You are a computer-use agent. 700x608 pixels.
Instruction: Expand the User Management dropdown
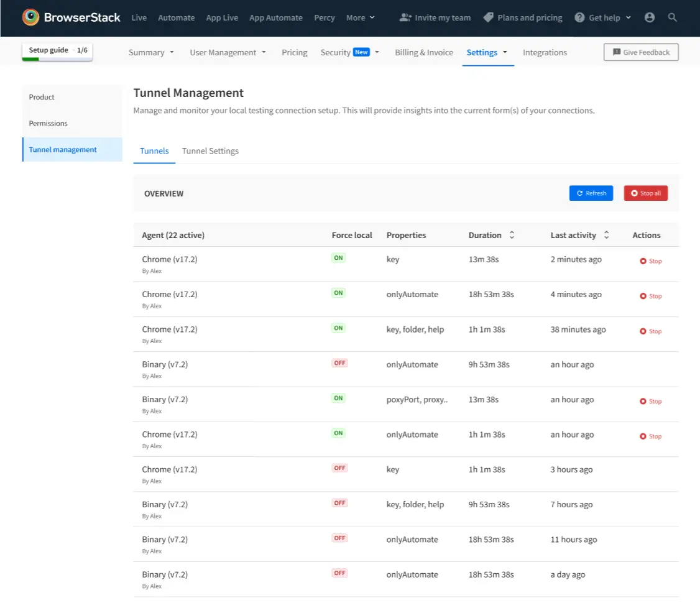[x=228, y=52]
